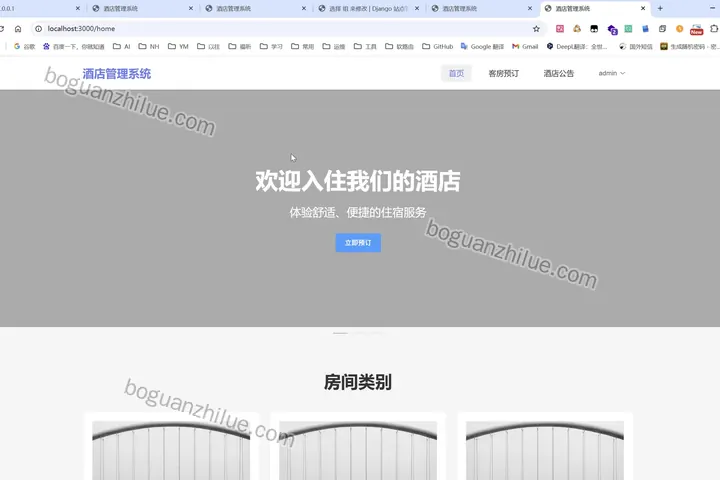The width and height of the screenshot is (720, 480).
Task: Click the 欢迎入住我们的酒店 banner heading
Action: (x=358, y=181)
